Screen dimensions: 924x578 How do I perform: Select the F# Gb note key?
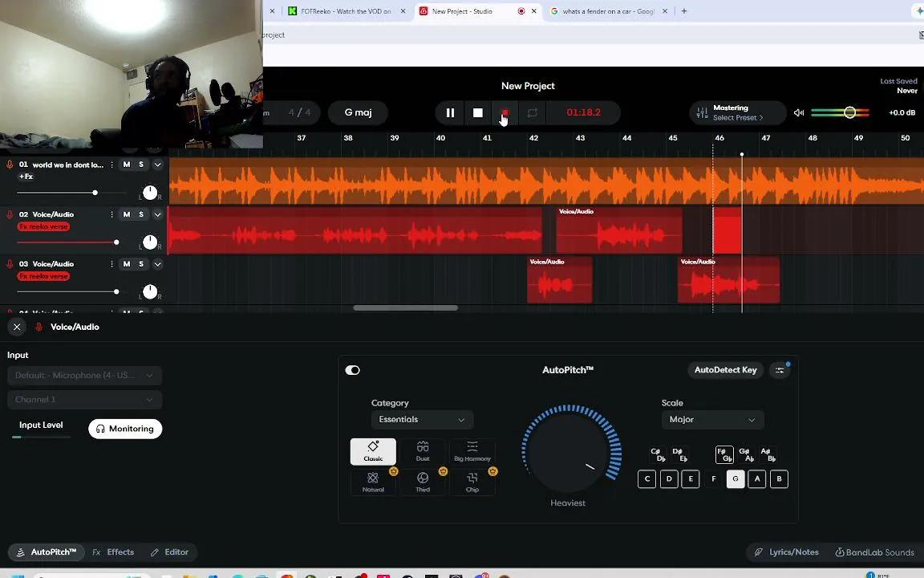724,454
